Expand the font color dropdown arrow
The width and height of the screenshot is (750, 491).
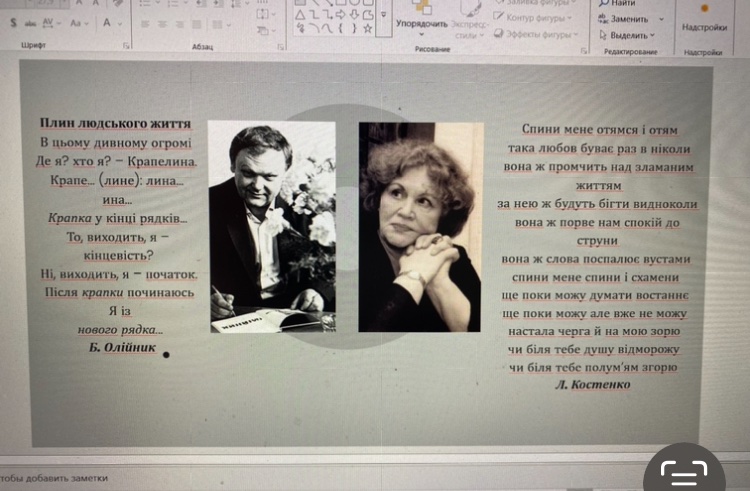click(x=120, y=23)
